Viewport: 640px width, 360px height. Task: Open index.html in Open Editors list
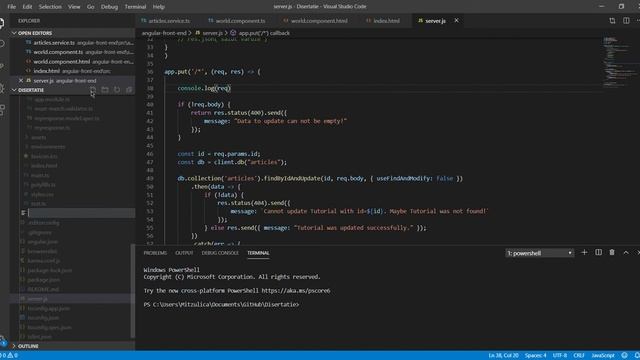72,71
